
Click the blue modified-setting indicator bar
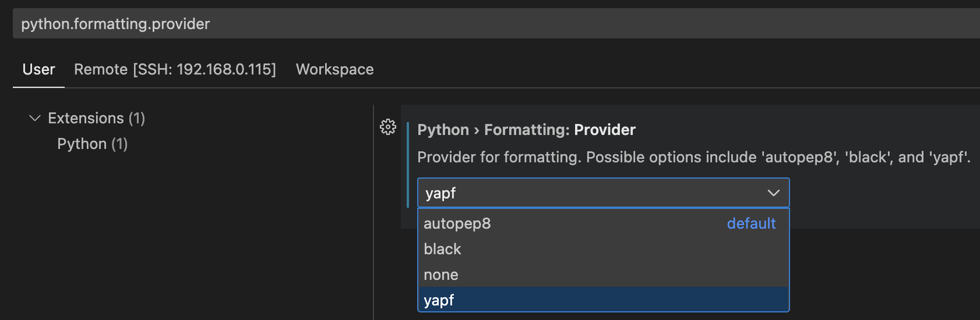point(408,165)
